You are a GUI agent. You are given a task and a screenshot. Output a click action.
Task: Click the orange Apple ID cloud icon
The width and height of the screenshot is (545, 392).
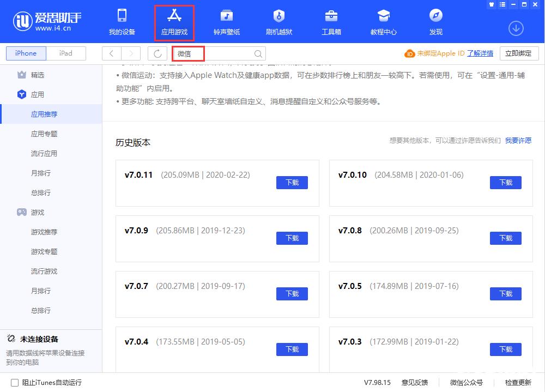coord(409,53)
